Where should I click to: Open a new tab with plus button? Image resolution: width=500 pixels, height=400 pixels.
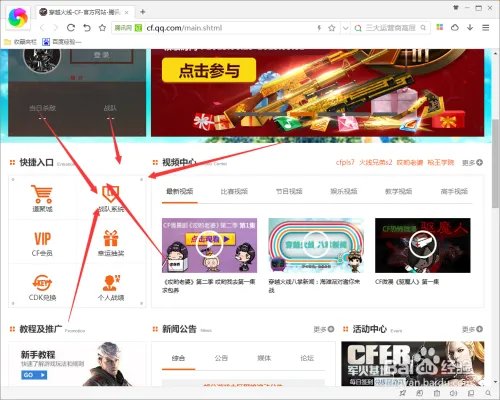[143, 12]
